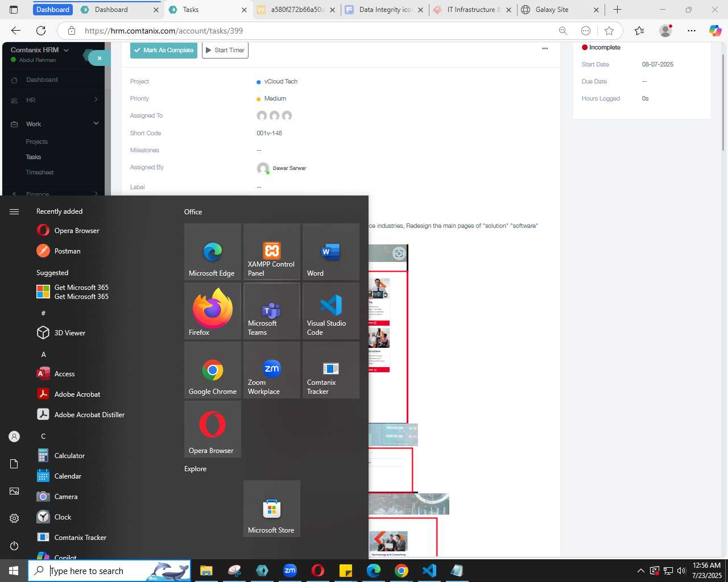Expand the Start menu hamburger
The height and width of the screenshot is (582, 728).
tap(14, 211)
